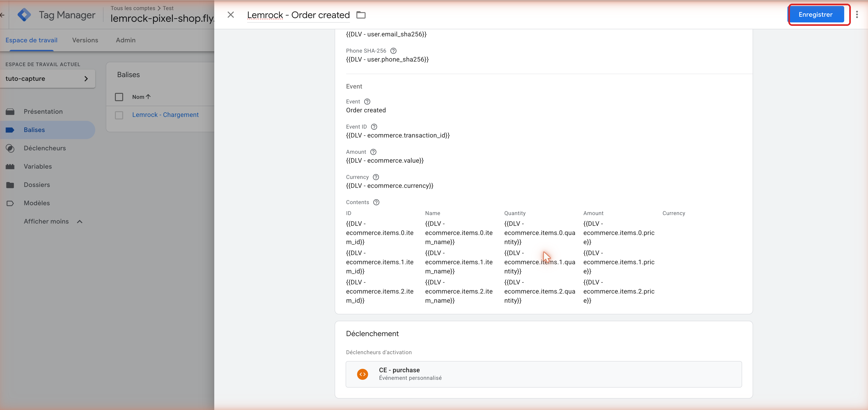Open help for Phone SHA-256
The height and width of the screenshot is (410, 868).
tap(393, 51)
